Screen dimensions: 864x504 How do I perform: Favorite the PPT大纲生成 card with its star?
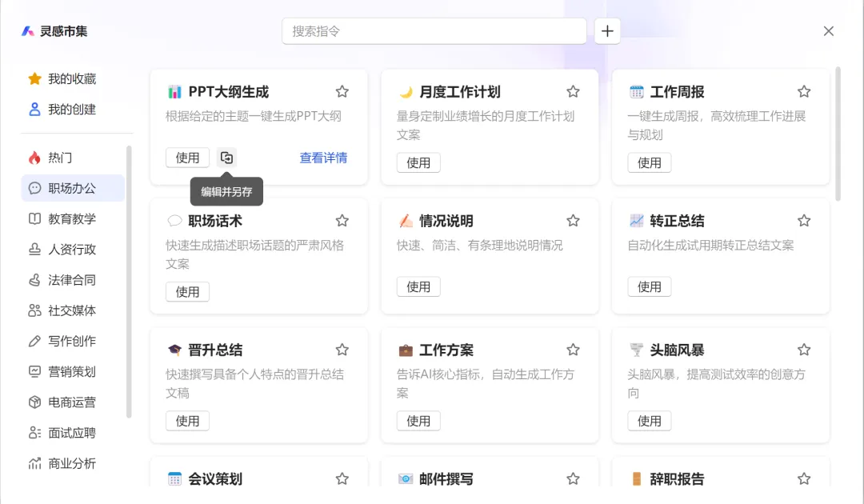342,91
